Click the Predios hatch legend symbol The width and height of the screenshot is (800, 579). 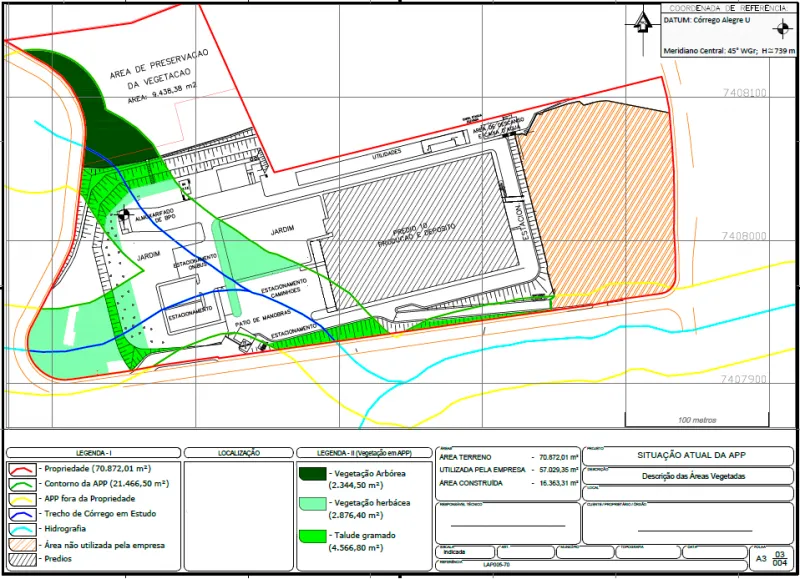point(20,560)
